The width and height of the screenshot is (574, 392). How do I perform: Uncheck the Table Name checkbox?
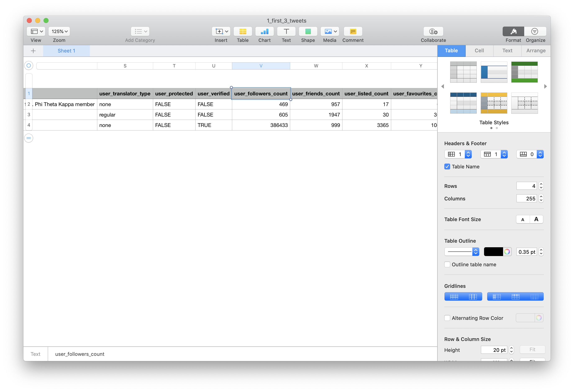point(447,167)
